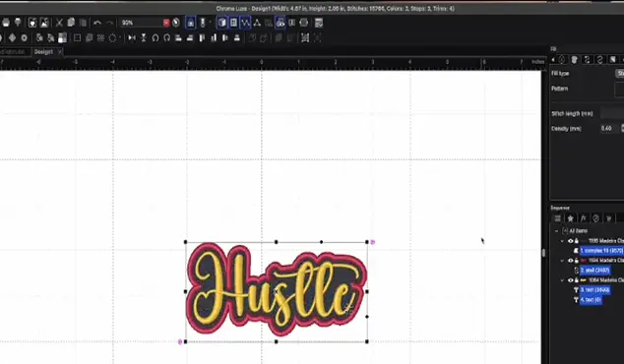Click the rotate right icon
The height and width of the screenshot is (364, 624).
pyautogui.click(x=166, y=37)
